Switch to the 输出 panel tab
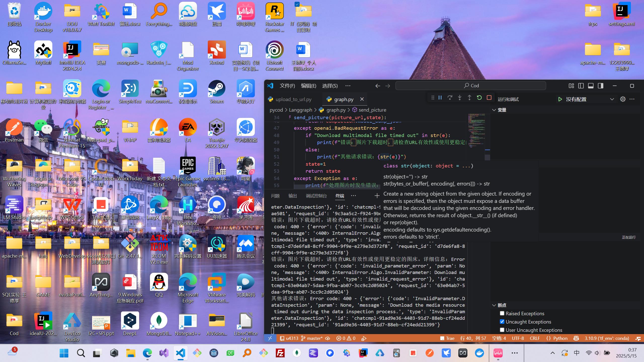Image resolution: width=644 pixels, height=362 pixels. click(293, 196)
